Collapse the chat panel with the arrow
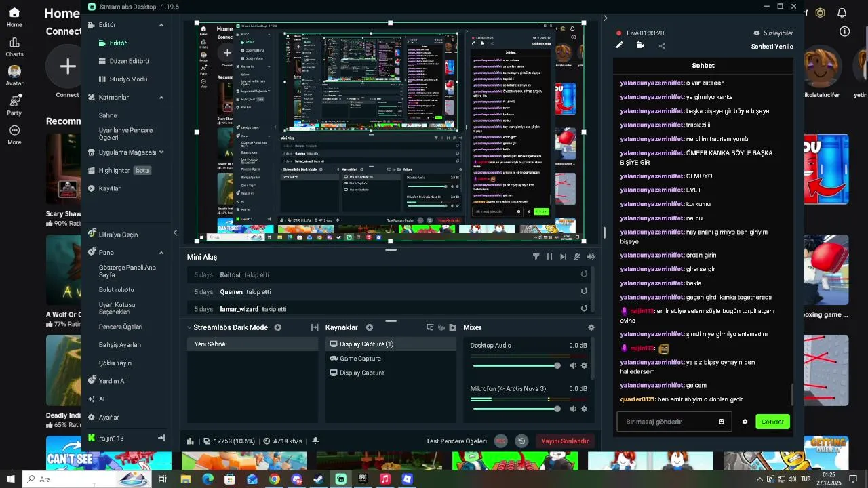The image size is (868, 488). tap(605, 18)
